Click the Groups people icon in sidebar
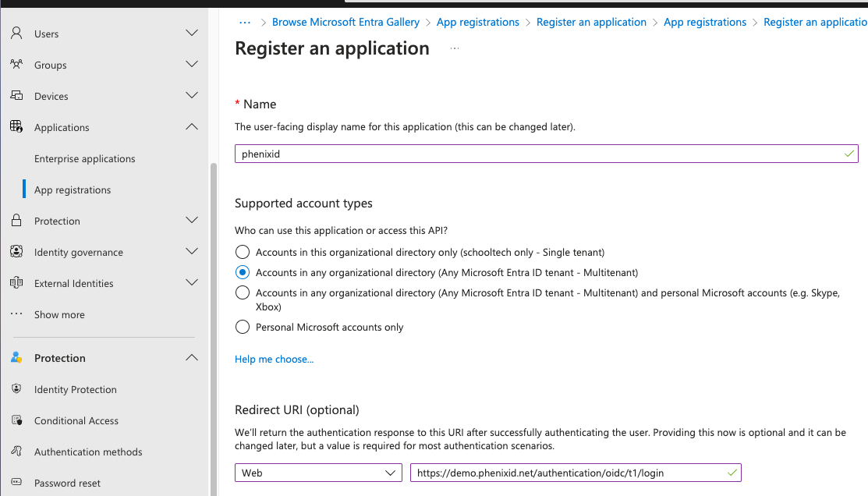 [16, 64]
